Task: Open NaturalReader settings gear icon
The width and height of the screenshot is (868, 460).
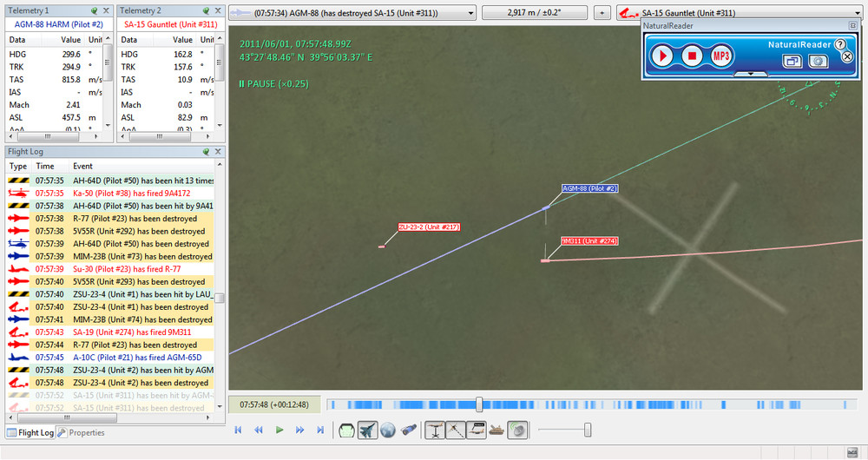Action: 818,61
